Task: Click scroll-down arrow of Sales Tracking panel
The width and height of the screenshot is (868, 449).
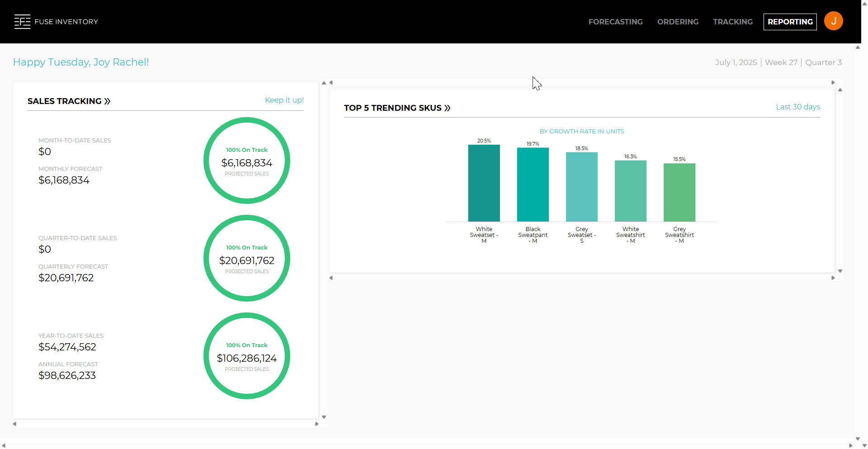Action: (324, 417)
